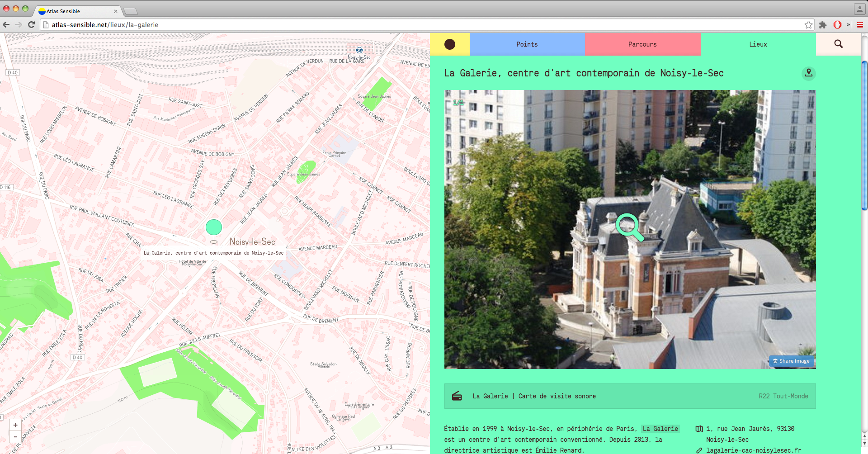The width and height of the screenshot is (868, 454).
Task: Click the Gymnase Paul Langevin label
Action: click(344, 418)
